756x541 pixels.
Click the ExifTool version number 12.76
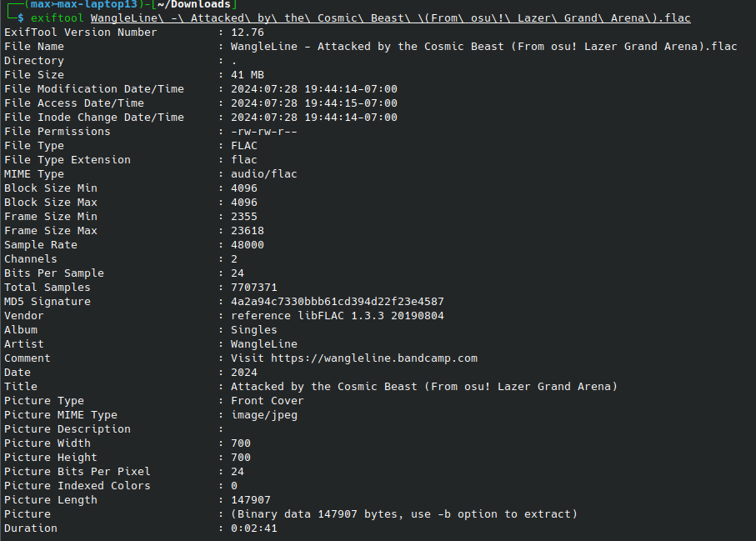pos(247,33)
